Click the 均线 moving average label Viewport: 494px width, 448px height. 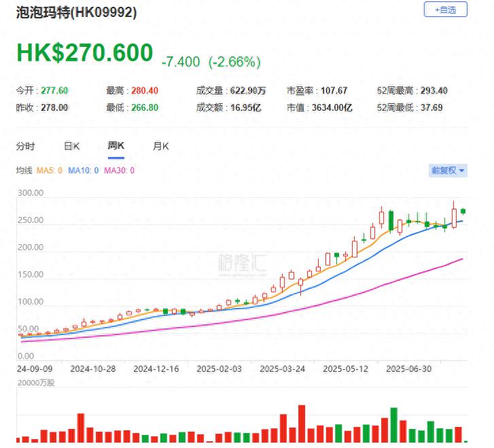pos(24,171)
